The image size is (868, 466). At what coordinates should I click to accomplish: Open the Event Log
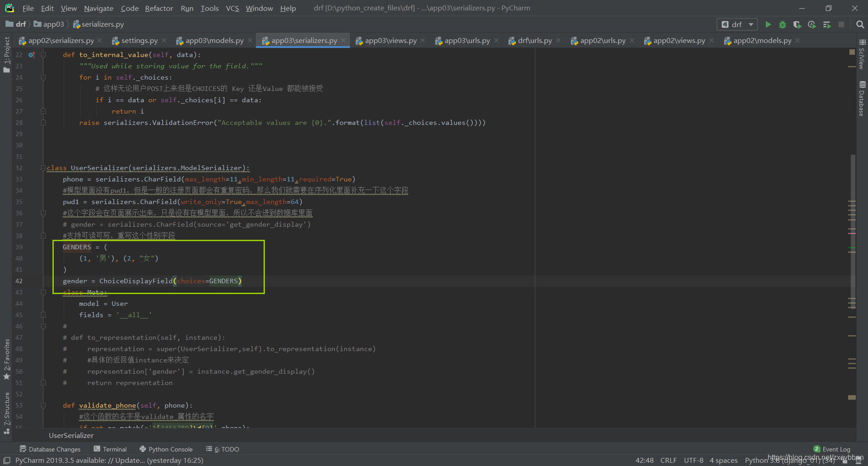click(832, 449)
